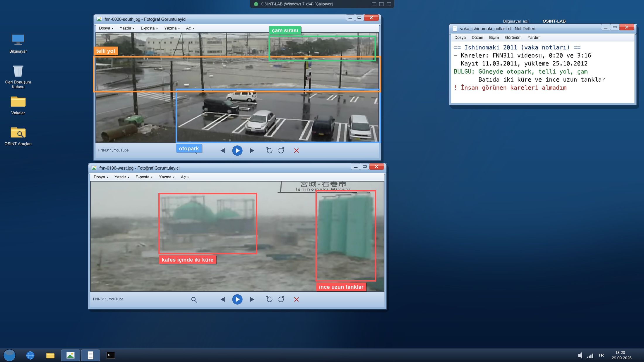Go to next image in fnn-0196-west.jpg viewer

click(252, 299)
